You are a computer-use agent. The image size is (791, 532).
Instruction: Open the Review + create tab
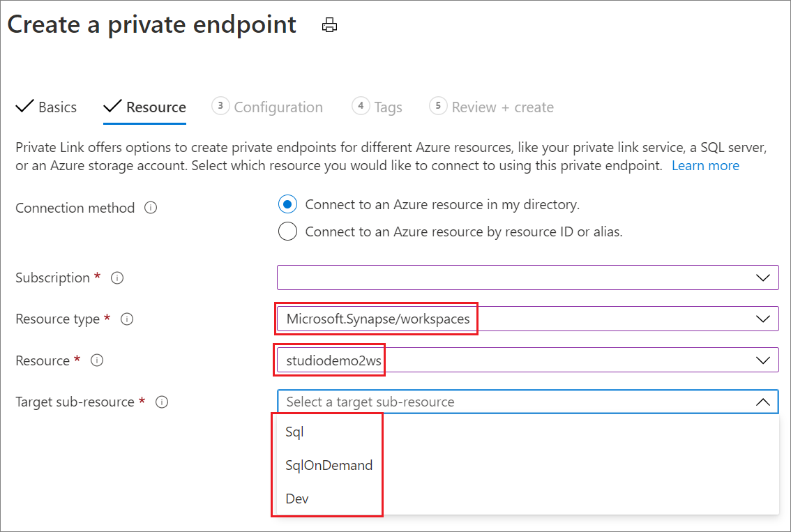point(492,107)
